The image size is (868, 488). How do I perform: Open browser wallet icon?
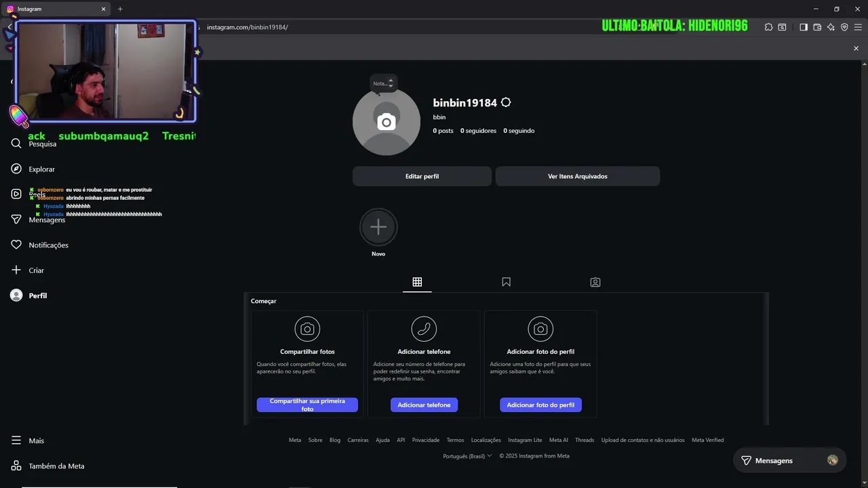pos(817,27)
